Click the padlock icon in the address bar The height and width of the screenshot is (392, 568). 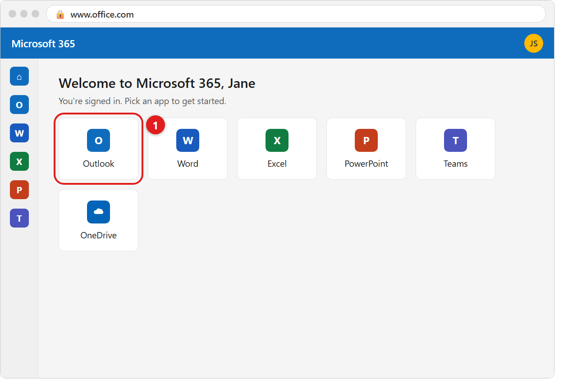click(60, 14)
